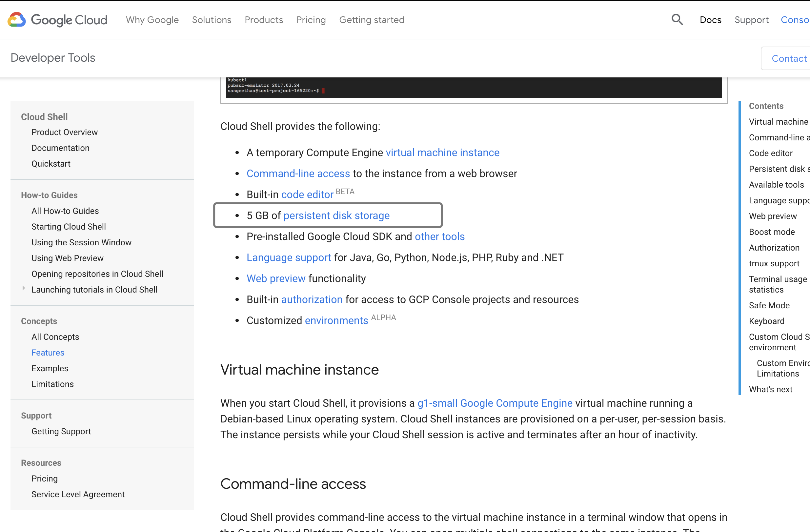This screenshot has width=810, height=532.
Task: Go to the Pricing nav item
Action: tap(311, 20)
